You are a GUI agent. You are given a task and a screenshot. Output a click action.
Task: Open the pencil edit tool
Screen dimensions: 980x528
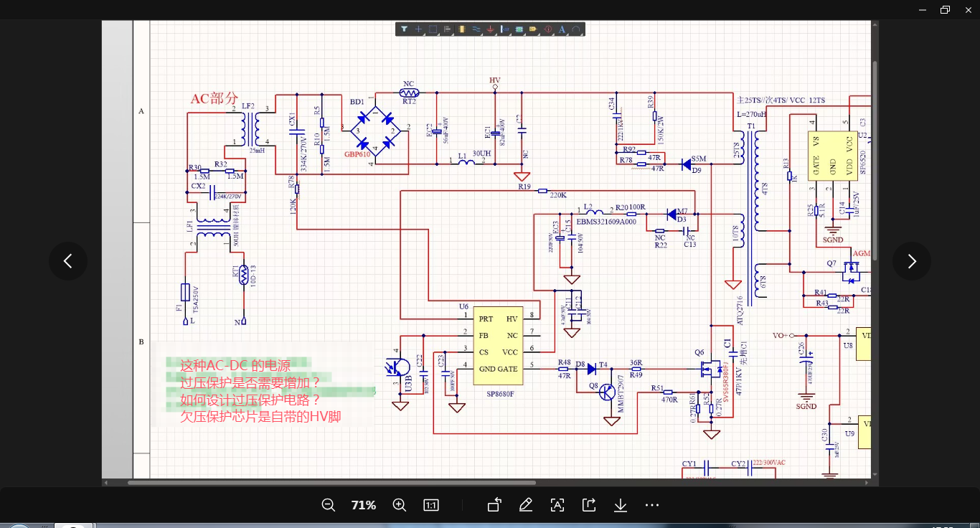[x=525, y=505]
